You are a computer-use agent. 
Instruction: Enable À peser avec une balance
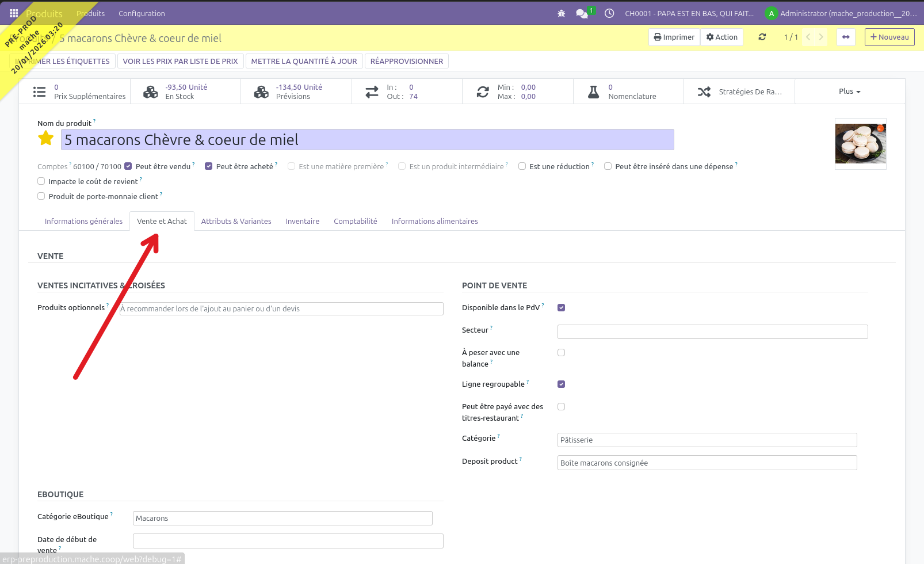coord(562,353)
